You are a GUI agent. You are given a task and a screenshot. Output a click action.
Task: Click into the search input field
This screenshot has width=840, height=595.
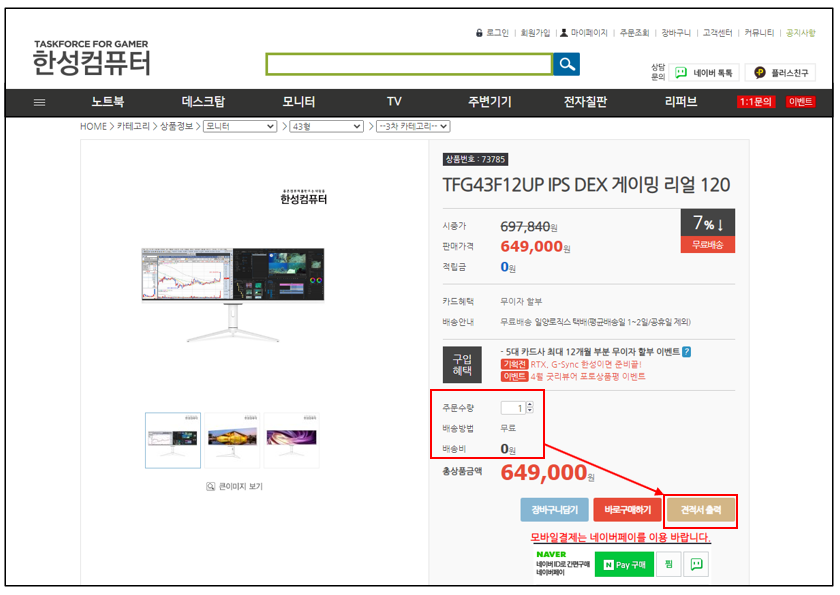pyautogui.click(x=409, y=64)
